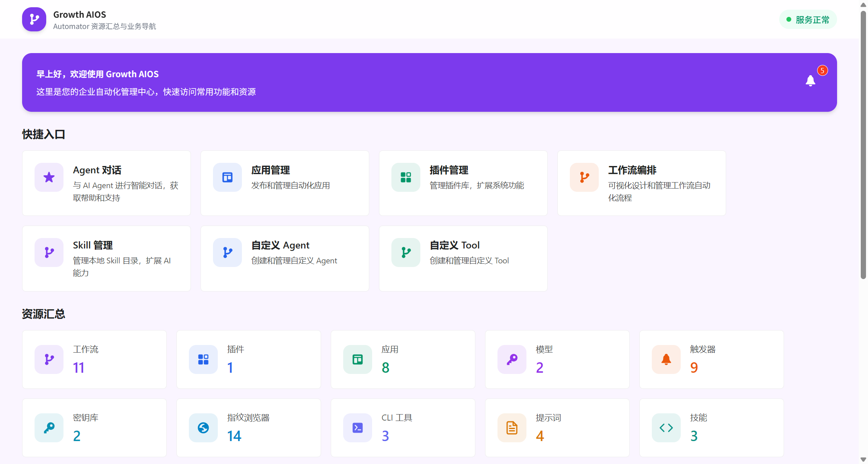The image size is (868, 464).
Task: Click the 工作流 count 11
Action: (x=79, y=368)
